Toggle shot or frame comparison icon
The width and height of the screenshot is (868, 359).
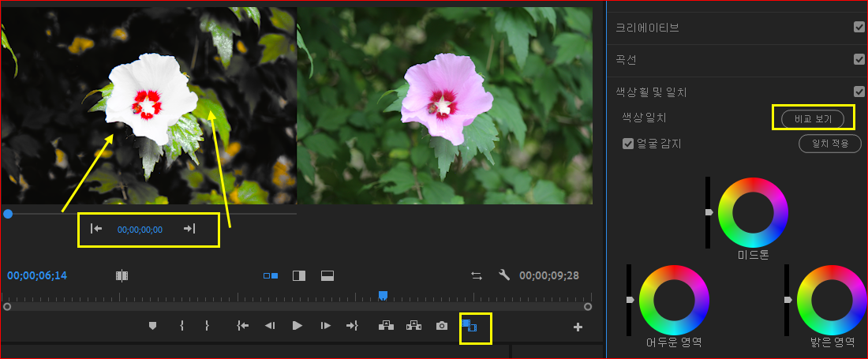122,275
